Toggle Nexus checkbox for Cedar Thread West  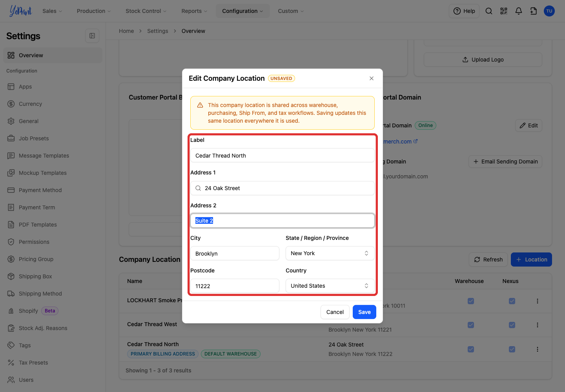pyautogui.click(x=512, y=325)
